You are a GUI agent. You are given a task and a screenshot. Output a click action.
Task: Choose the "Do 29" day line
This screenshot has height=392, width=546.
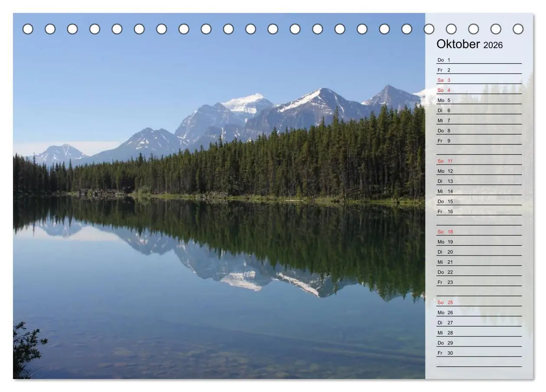[x=479, y=343]
